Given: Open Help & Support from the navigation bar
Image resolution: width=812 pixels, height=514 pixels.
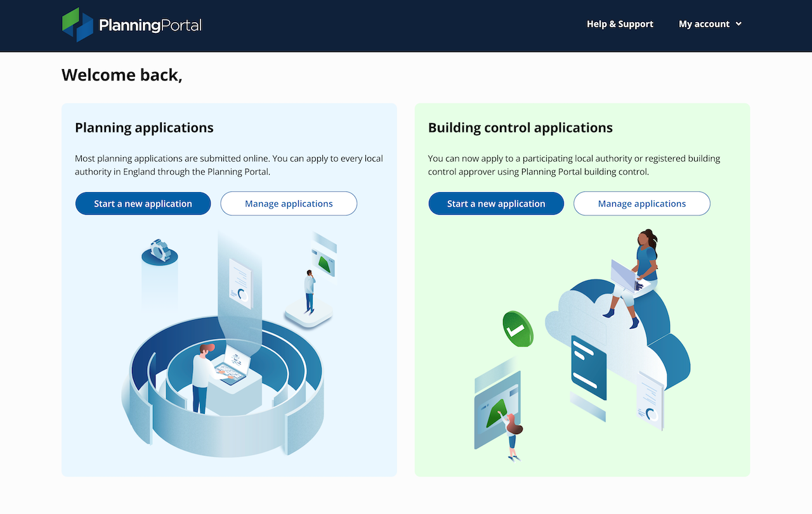Looking at the screenshot, I should 620,23.
